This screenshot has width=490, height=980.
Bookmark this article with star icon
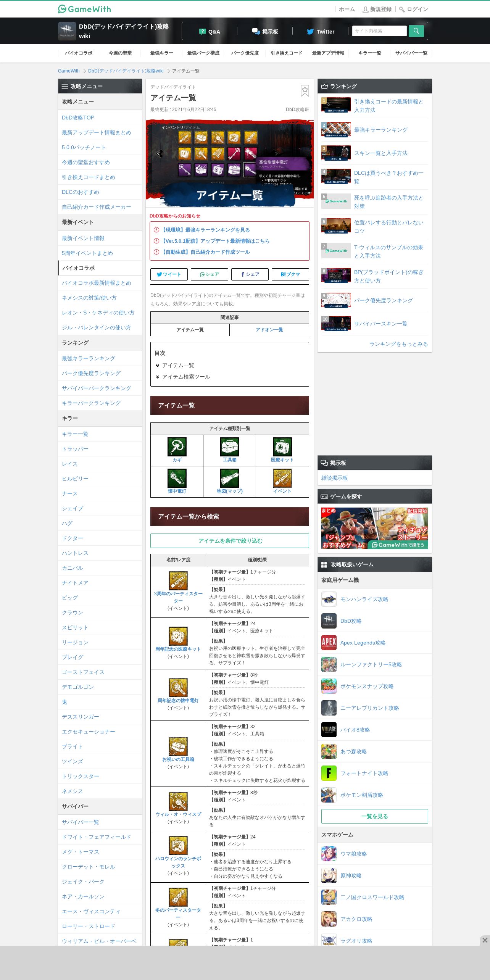pyautogui.click(x=305, y=91)
